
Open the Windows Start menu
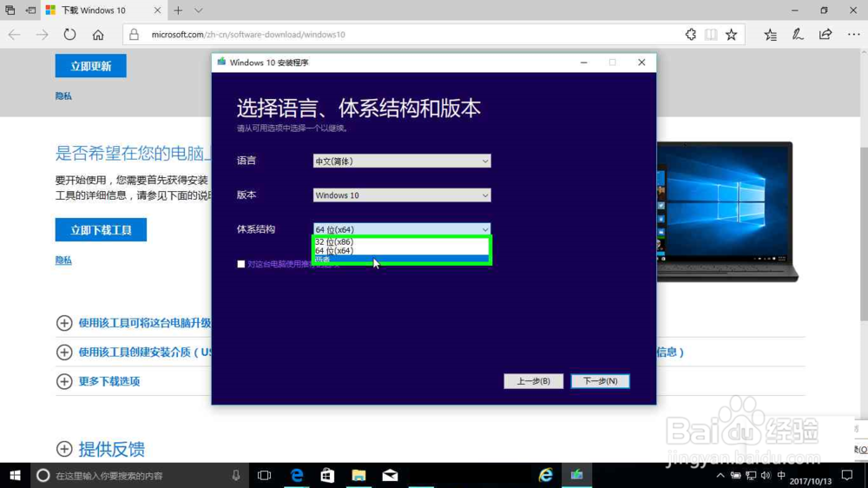pyautogui.click(x=15, y=475)
